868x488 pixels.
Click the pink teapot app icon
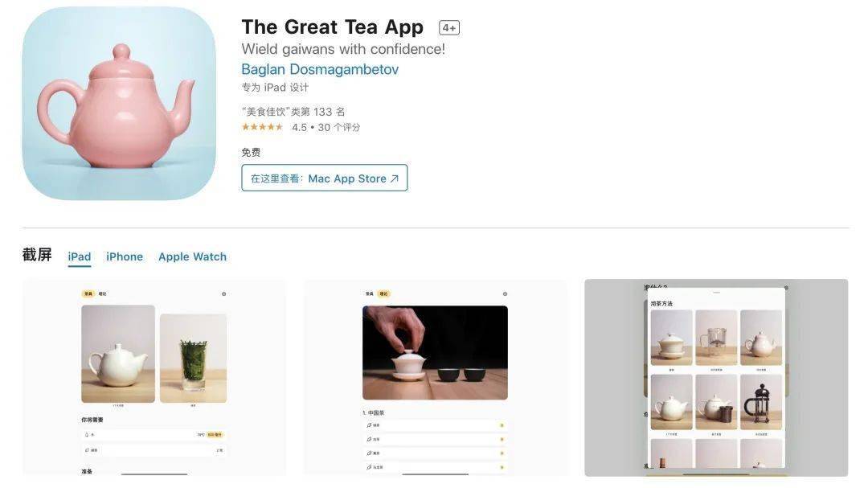119,103
